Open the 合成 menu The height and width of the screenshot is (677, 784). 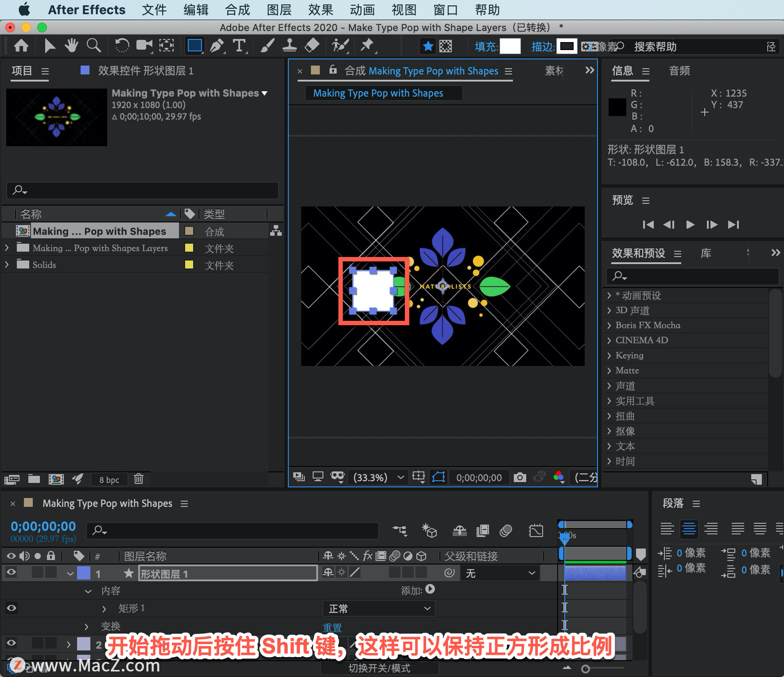237,10
